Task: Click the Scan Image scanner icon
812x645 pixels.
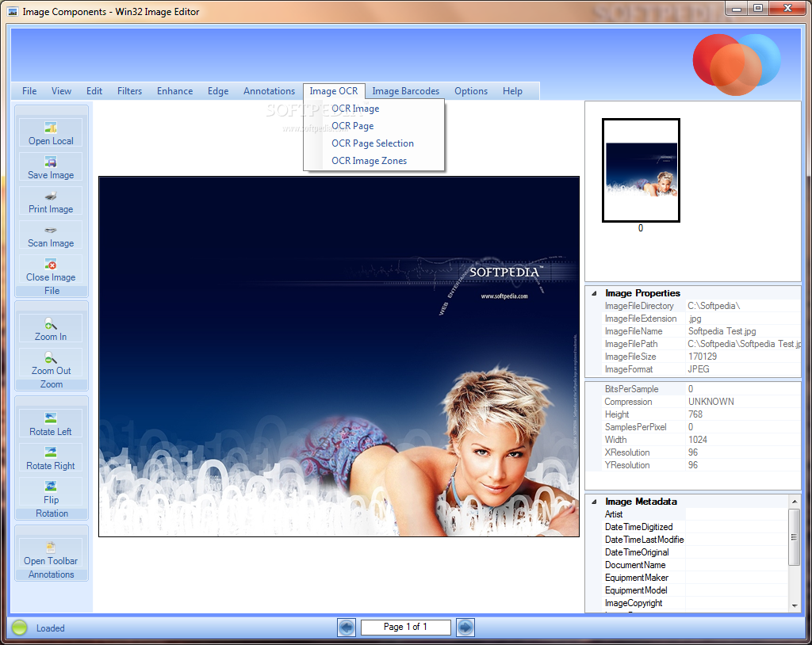Action: [51, 230]
